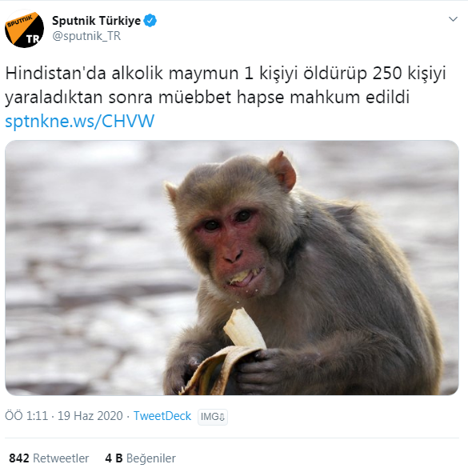Screen dimensions: 468x476
Task: View the 842 Retweetler list
Action: 49,458
